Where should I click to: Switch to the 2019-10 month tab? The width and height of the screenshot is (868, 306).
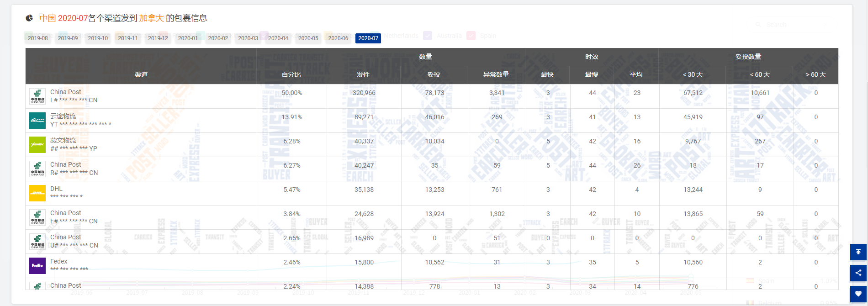(98, 38)
